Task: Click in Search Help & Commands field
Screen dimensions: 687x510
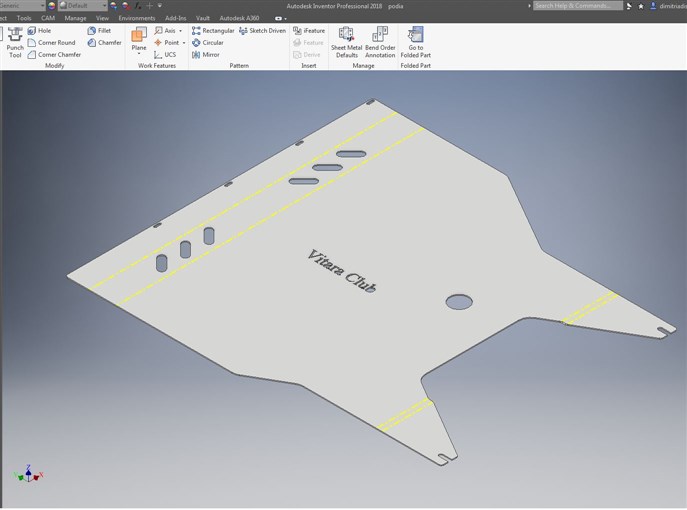Action: point(578,6)
